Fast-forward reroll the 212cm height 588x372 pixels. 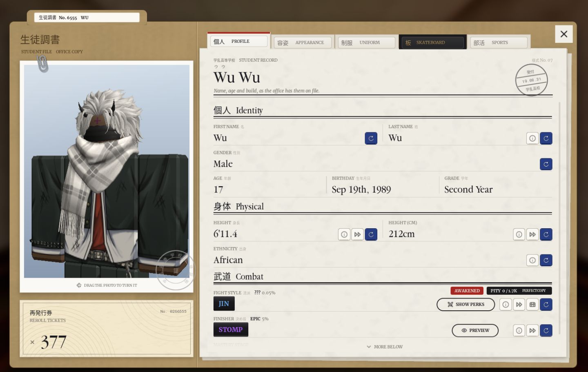(x=532, y=234)
